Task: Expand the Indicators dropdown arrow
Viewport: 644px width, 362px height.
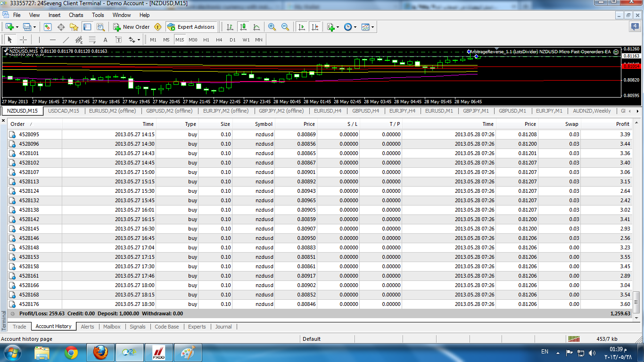Action: tap(338, 27)
